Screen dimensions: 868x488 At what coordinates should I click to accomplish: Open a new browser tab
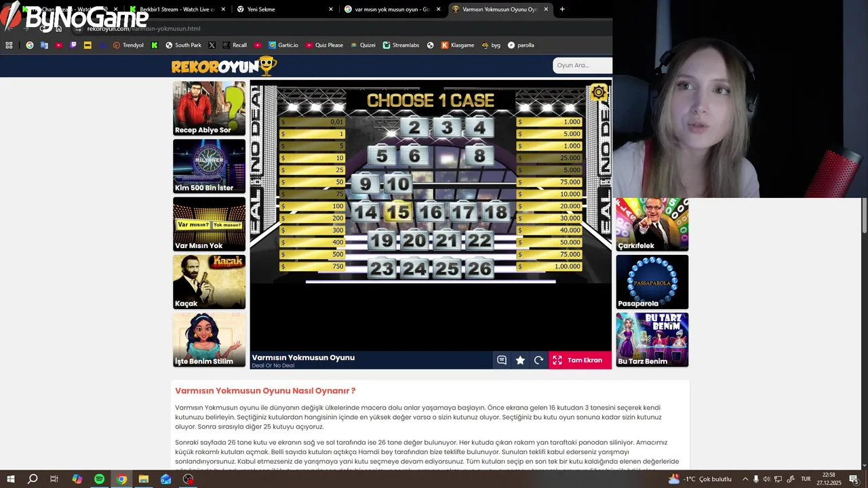562,9
